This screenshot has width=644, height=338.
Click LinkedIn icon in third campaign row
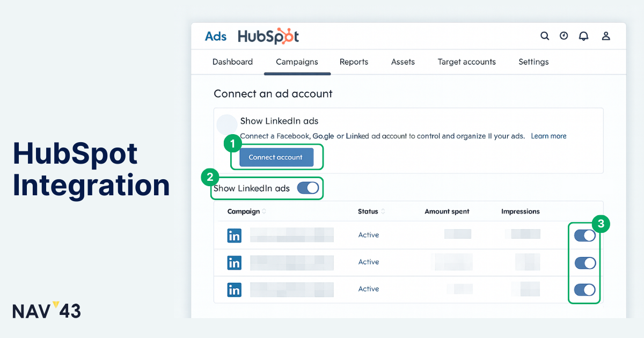[x=235, y=290]
